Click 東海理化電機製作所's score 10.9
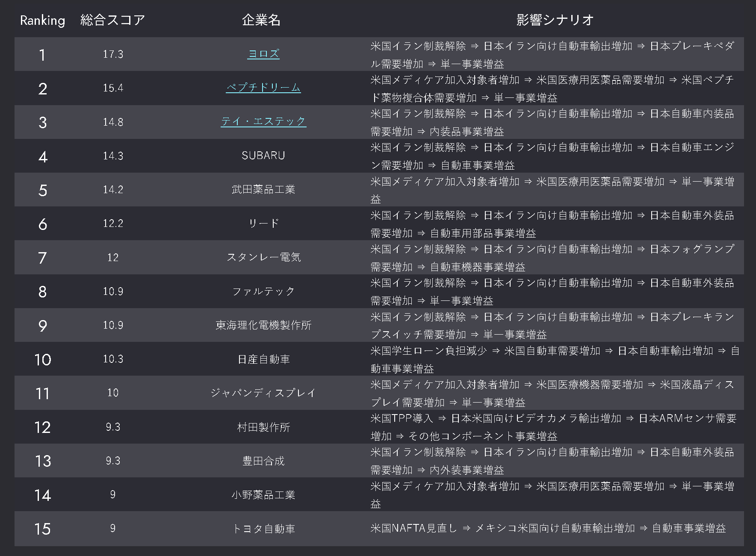Viewport: 756px width, 556px height. click(x=113, y=325)
